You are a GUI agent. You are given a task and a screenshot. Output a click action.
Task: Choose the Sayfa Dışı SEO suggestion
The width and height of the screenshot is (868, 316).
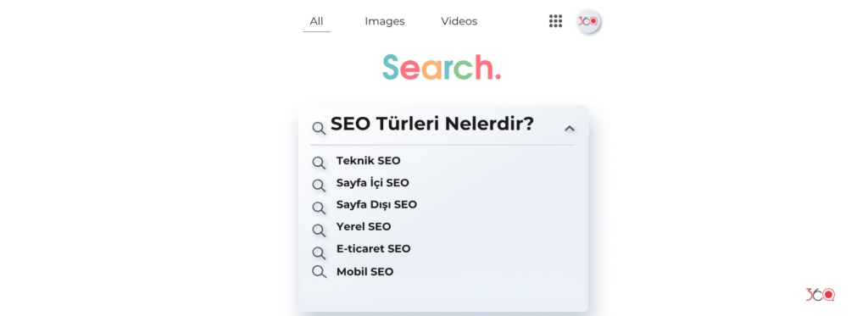[x=376, y=205]
